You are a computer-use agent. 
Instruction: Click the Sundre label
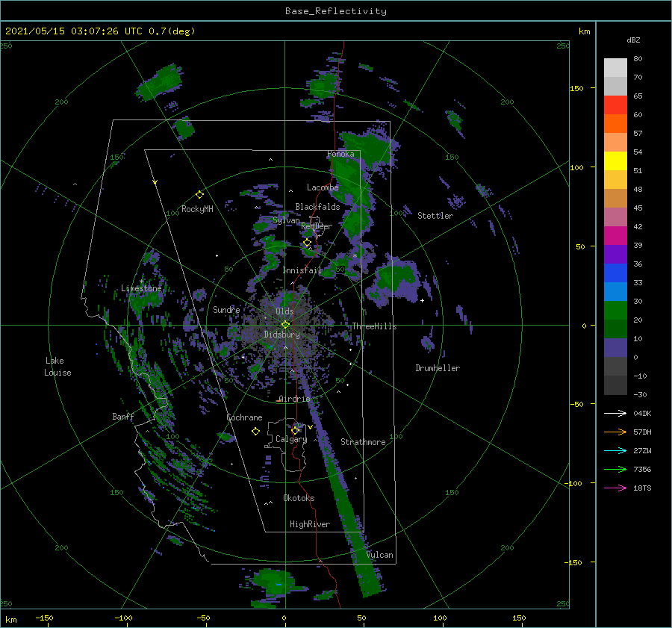pyautogui.click(x=226, y=309)
